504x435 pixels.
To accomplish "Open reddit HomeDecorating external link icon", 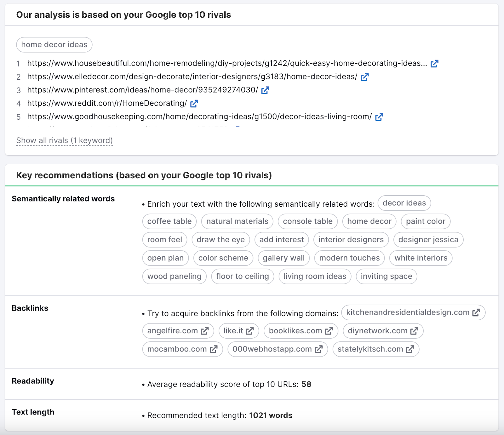I will point(194,104).
